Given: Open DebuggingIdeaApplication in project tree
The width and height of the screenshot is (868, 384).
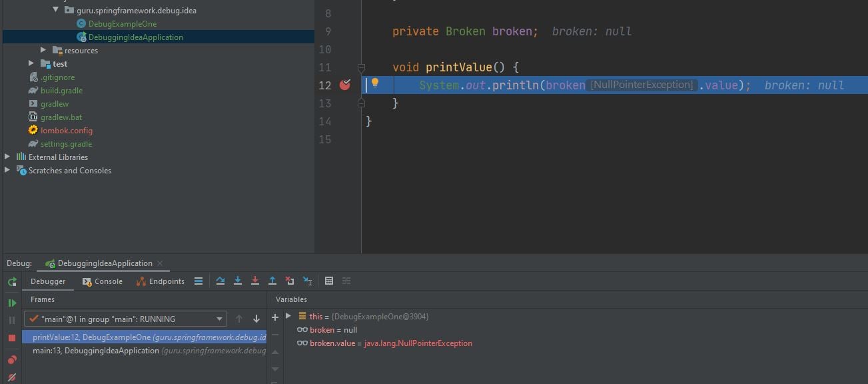Looking at the screenshot, I should pos(135,37).
